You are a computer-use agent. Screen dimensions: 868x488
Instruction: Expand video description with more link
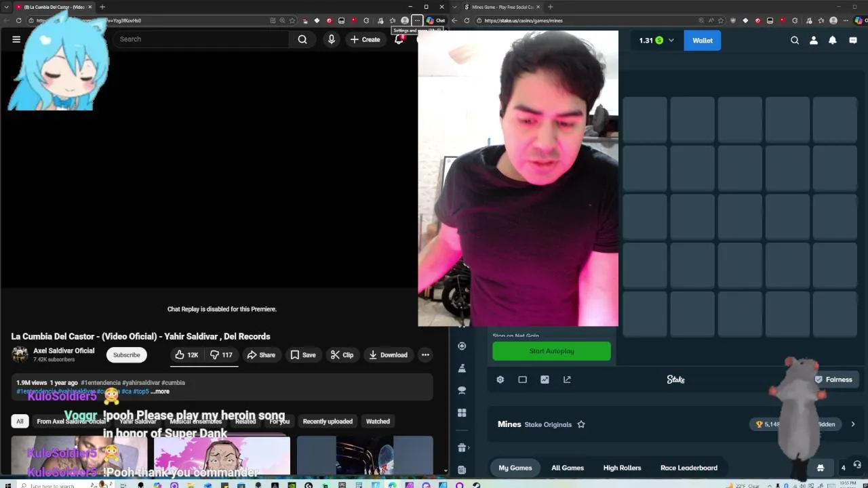[x=161, y=391]
